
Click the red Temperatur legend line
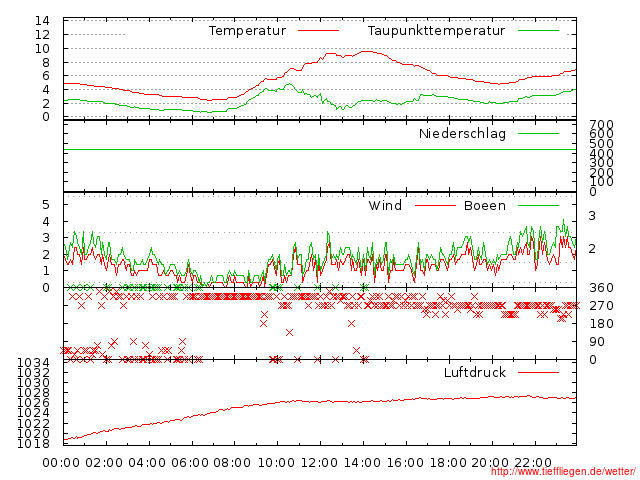(318, 31)
